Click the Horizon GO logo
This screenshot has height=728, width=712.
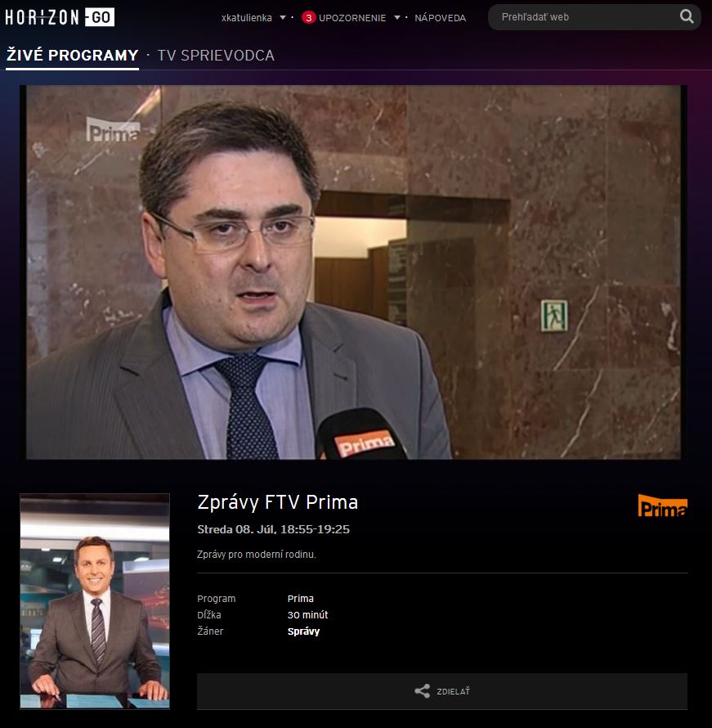(x=60, y=18)
